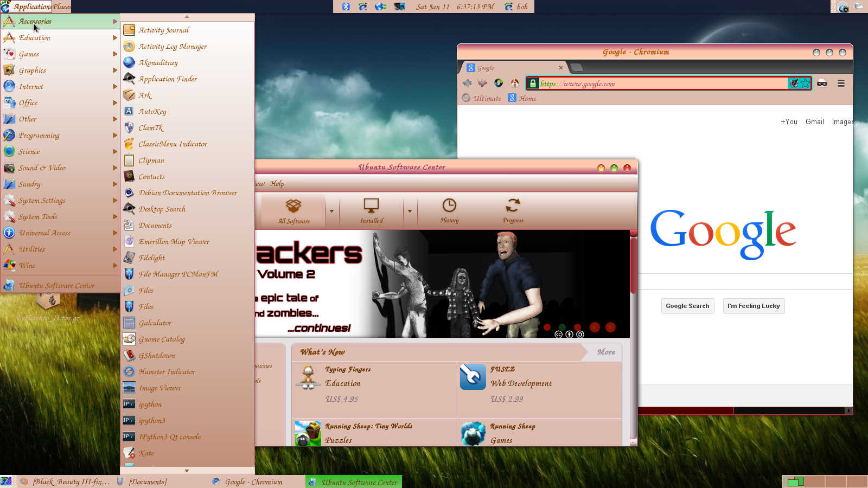Open the Gmail link on Google
The height and width of the screenshot is (488, 868).
tap(814, 122)
